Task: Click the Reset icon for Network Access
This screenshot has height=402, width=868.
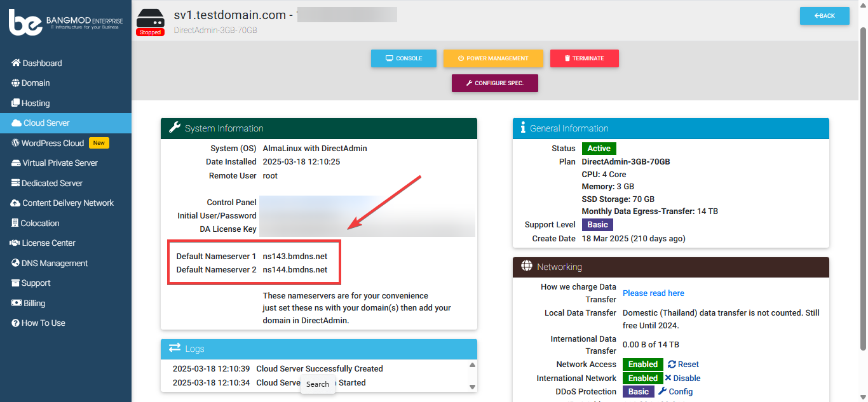Action: tap(672, 365)
